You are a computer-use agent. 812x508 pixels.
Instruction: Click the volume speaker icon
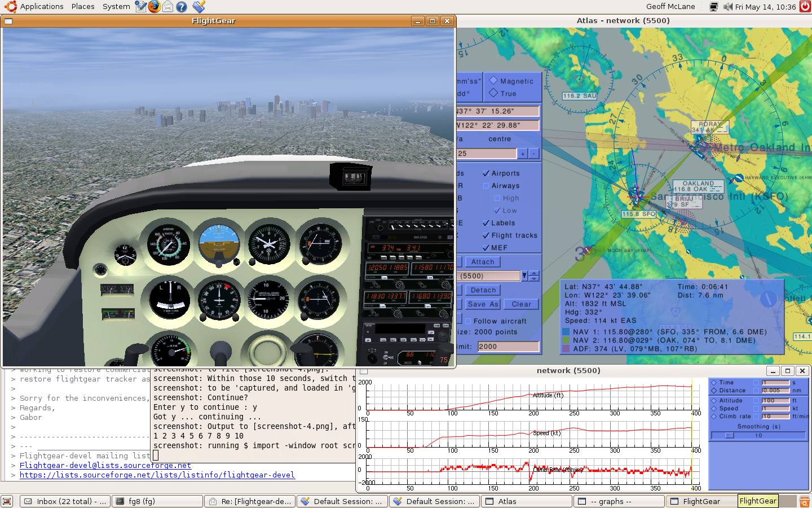click(727, 7)
